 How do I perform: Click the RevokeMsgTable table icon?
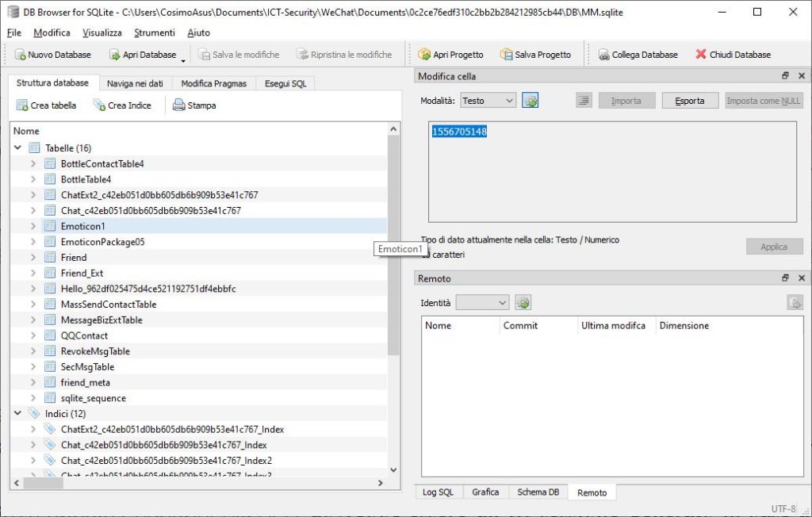coord(50,350)
